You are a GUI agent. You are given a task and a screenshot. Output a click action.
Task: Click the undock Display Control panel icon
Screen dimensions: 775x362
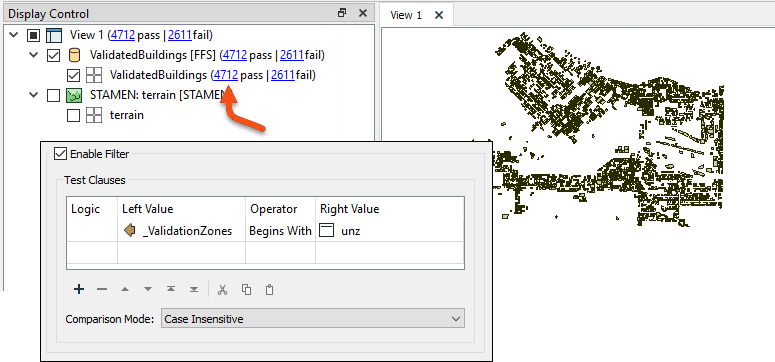tap(342, 13)
